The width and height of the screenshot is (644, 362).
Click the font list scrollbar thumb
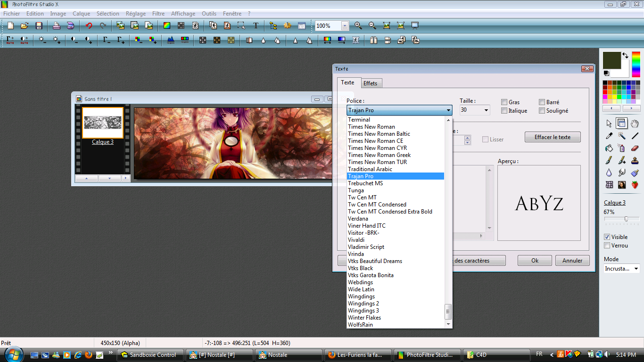pyautogui.click(x=448, y=311)
